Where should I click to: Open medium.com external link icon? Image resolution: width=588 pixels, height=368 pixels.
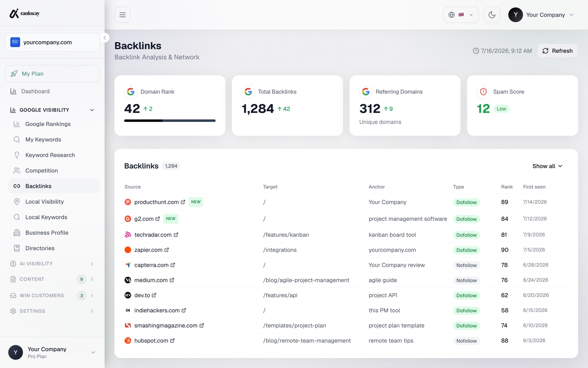[x=172, y=280]
